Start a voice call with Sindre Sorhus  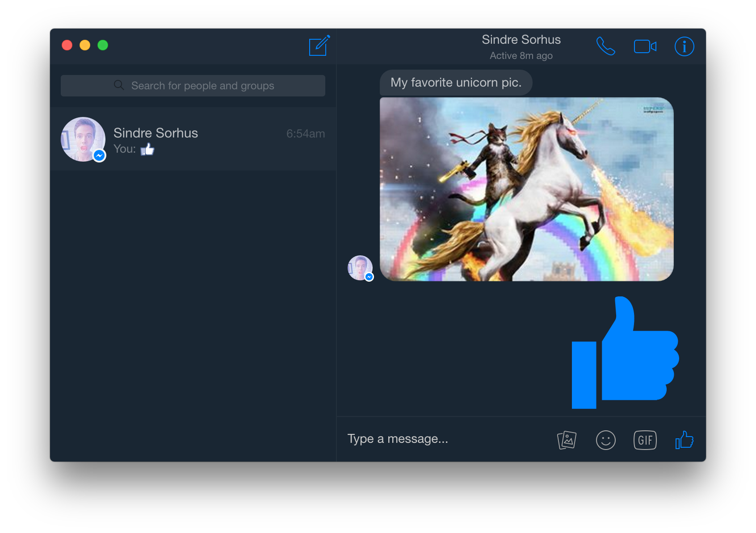(606, 46)
